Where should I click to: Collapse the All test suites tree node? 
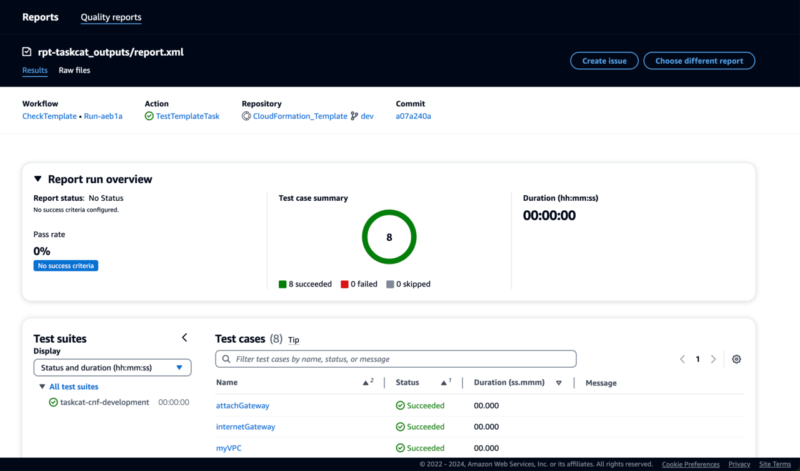pos(42,387)
